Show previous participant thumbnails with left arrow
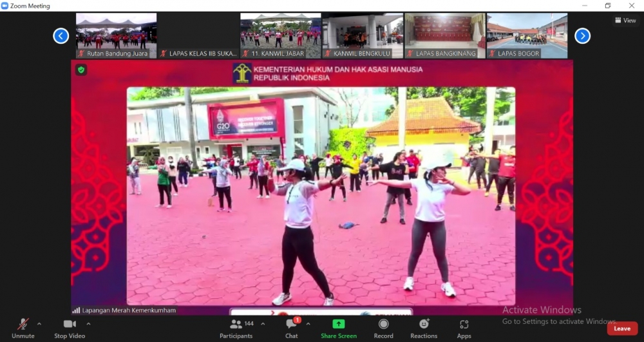 click(61, 35)
